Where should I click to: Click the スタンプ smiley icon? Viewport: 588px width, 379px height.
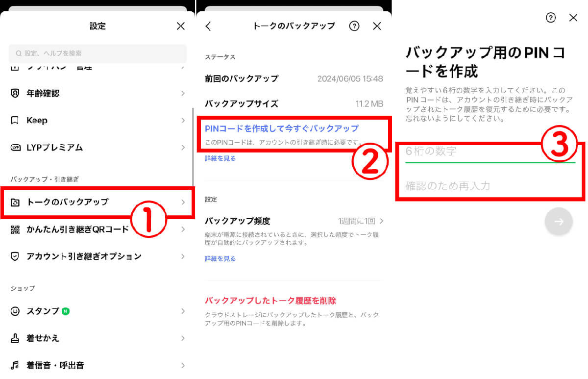[15, 311]
